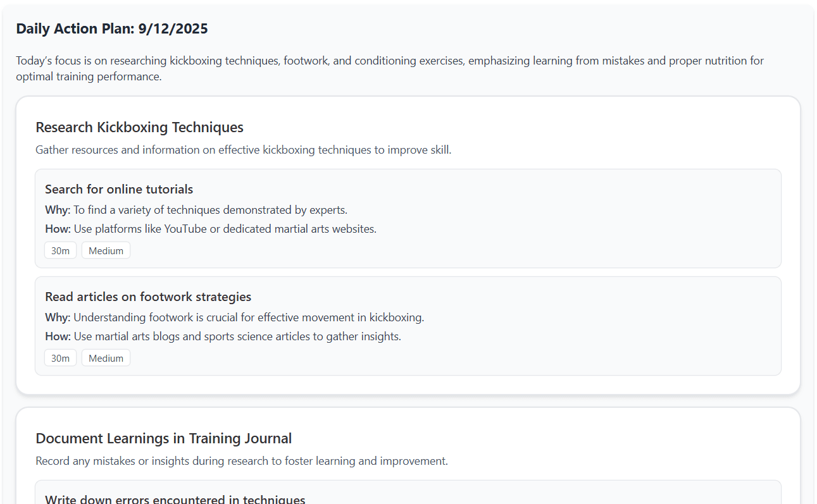Click Why label in footwork strategies task

58,317
